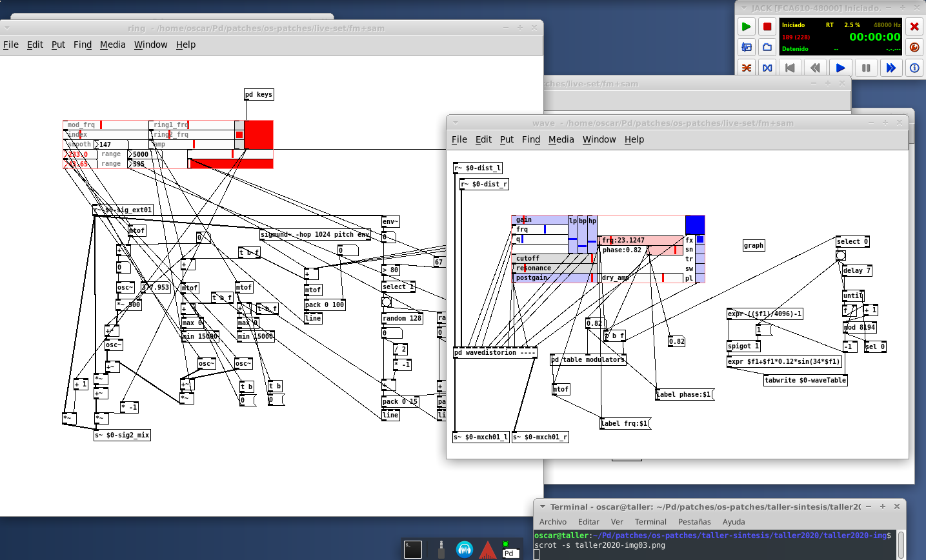
Task: Open the Terminal window title menu arrow
Action: [x=543, y=506]
